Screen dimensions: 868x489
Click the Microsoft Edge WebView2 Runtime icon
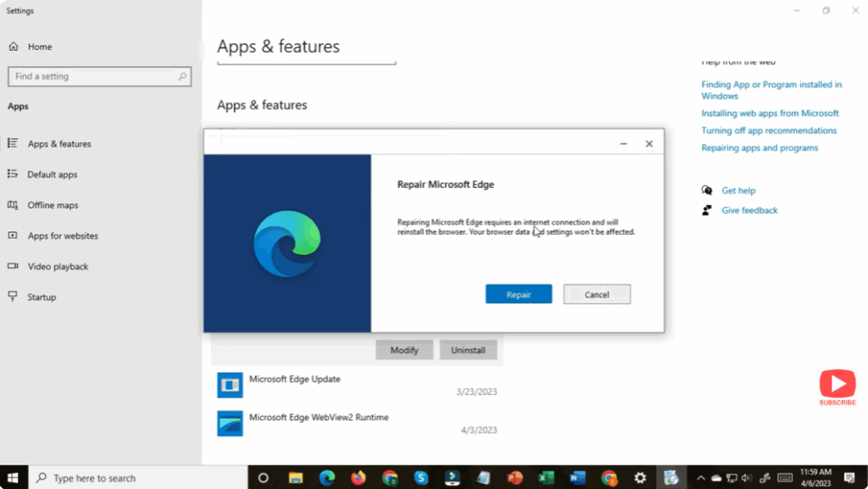point(230,423)
